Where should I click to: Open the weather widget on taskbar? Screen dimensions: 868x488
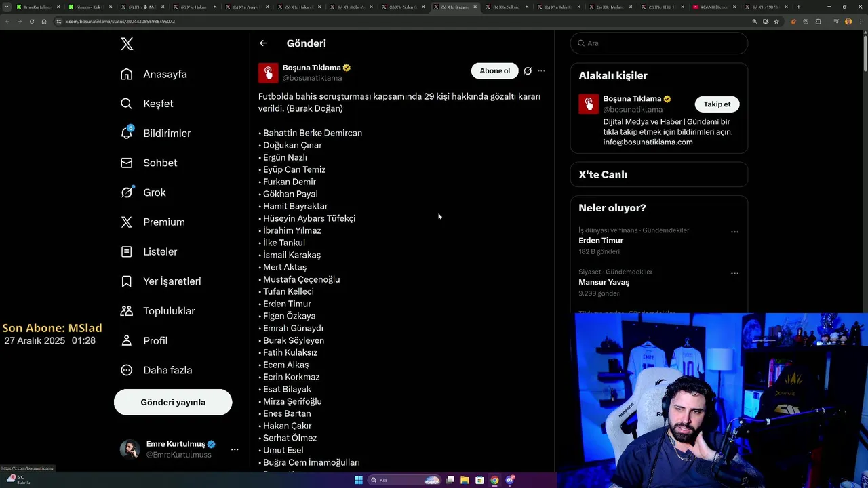19,480
